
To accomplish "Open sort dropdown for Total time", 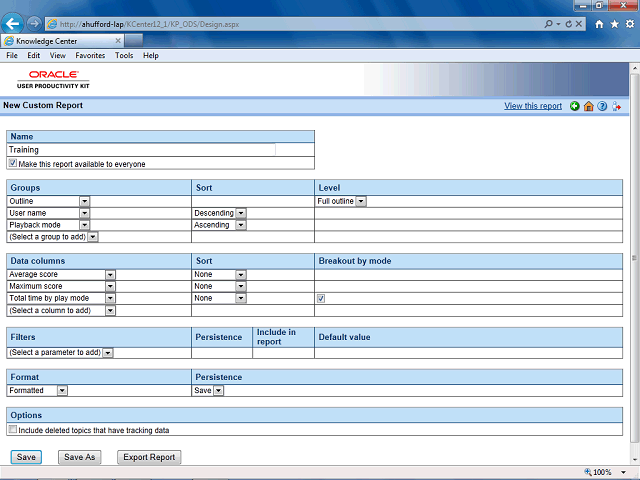I will 241,298.
